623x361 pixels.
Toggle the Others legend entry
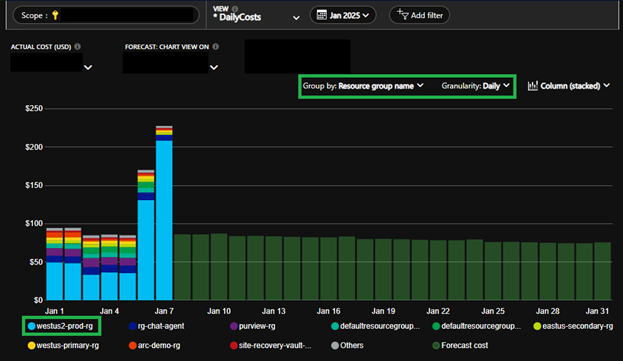[347, 345]
